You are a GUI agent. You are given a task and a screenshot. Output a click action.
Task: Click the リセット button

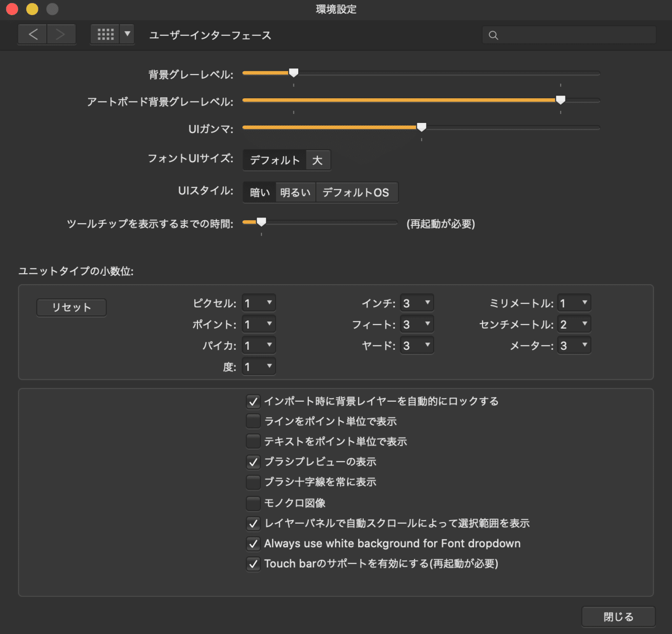71,307
